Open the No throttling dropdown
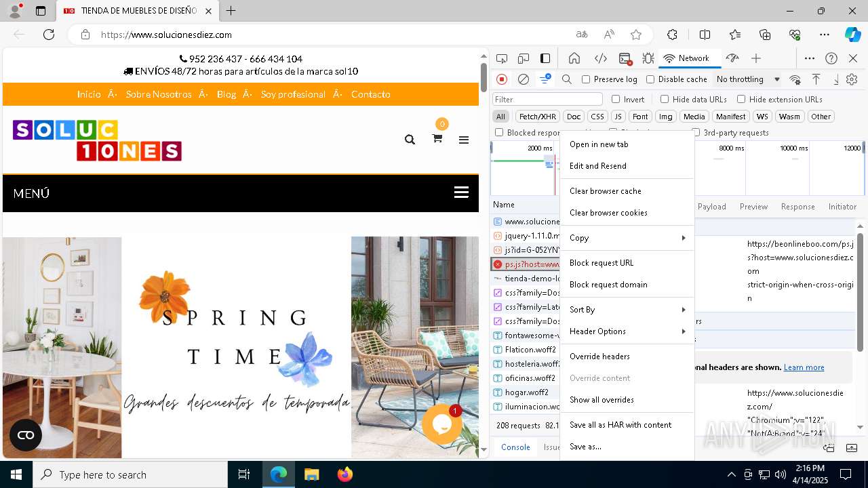868x488 pixels. point(748,79)
